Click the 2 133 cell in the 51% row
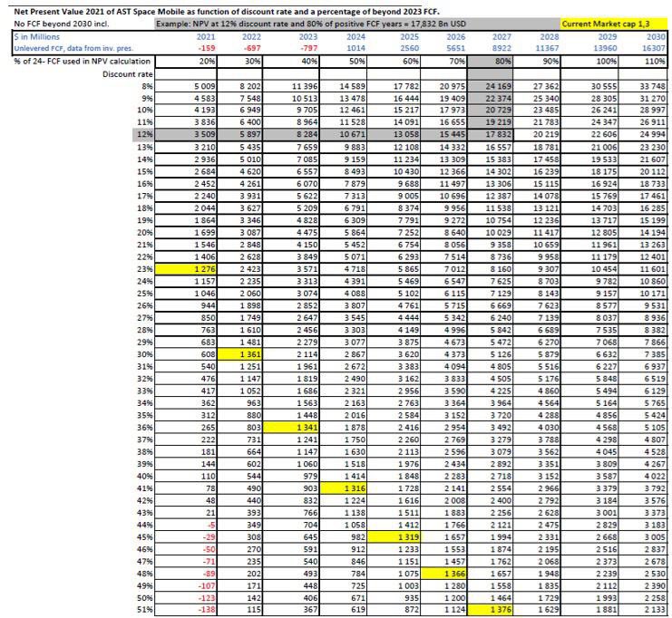This screenshot has width=672, height=618. [x=643, y=610]
